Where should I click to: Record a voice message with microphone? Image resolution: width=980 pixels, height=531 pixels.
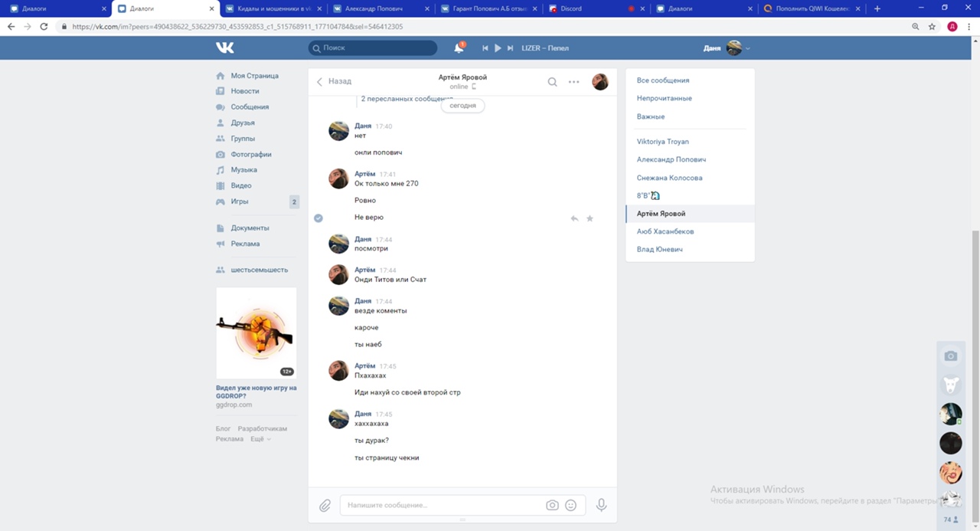click(x=602, y=506)
